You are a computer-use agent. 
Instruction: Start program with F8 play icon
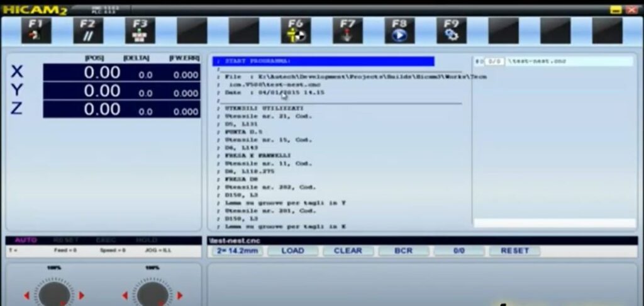399,30
